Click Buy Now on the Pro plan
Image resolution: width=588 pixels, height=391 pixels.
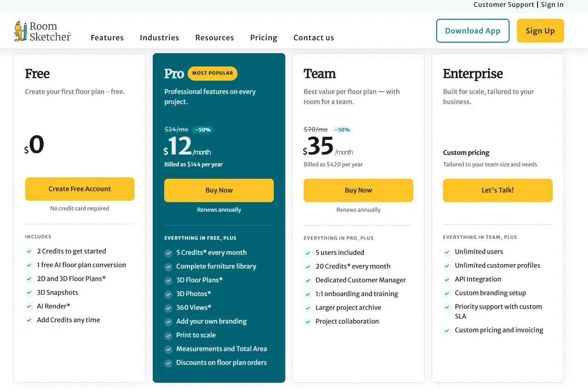tap(219, 190)
